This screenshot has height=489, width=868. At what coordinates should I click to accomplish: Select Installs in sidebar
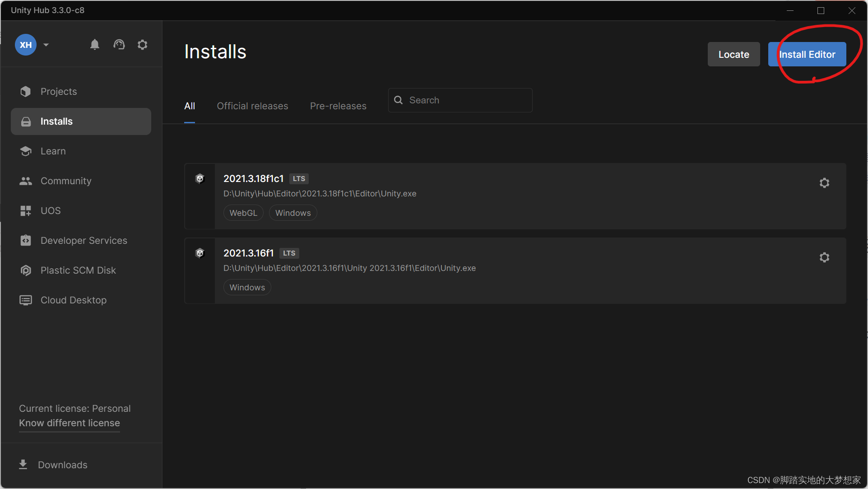pos(81,121)
